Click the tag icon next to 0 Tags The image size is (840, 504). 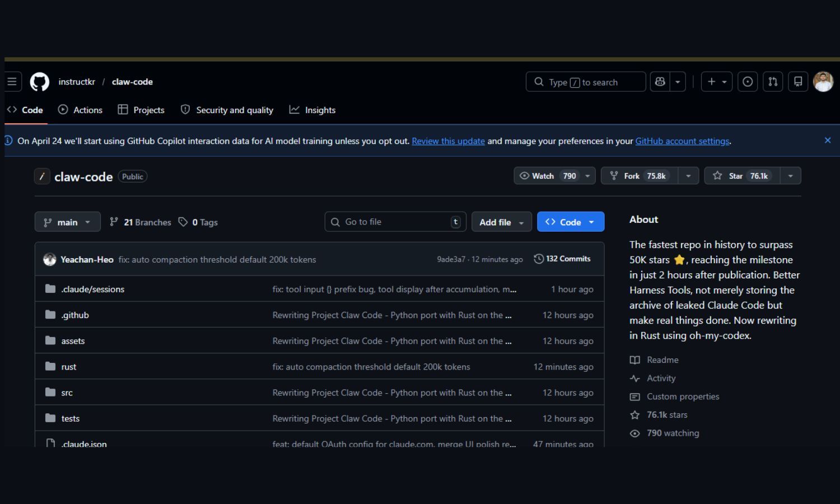coord(183,222)
